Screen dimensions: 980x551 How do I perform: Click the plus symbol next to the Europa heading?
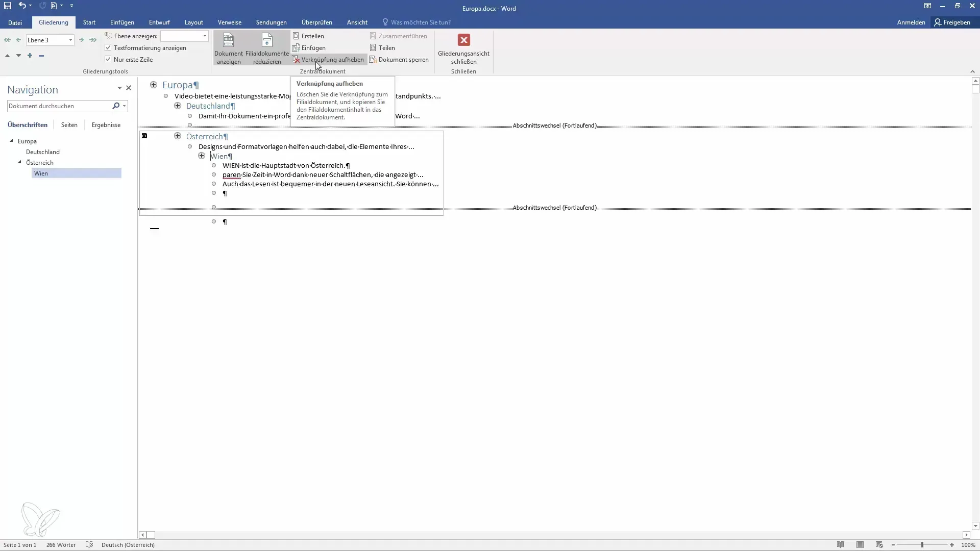[154, 85]
